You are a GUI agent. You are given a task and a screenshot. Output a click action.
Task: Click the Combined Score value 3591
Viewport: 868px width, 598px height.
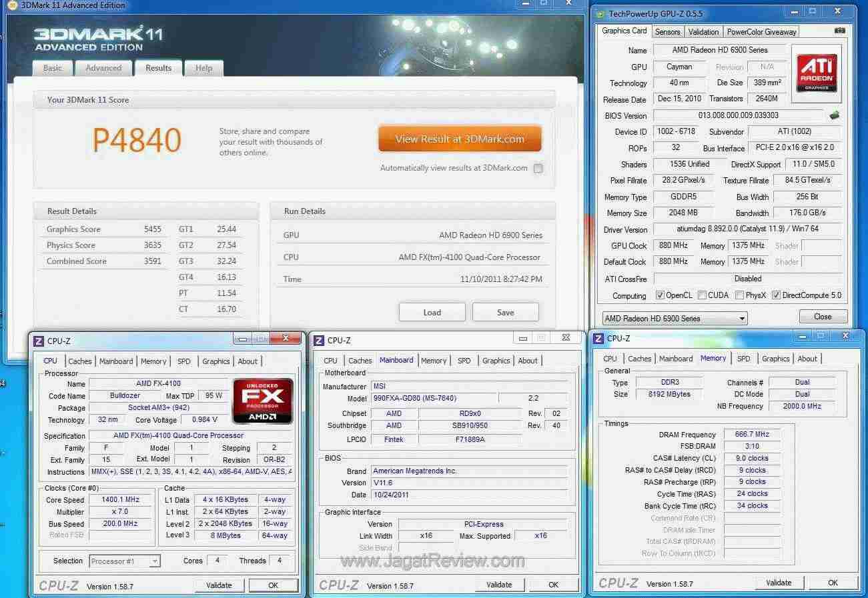[153, 261]
